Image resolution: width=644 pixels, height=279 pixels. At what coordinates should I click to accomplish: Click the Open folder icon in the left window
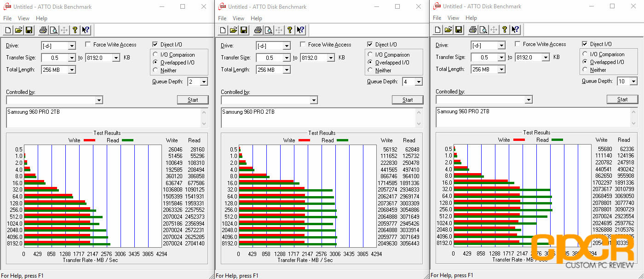(18, 30)
